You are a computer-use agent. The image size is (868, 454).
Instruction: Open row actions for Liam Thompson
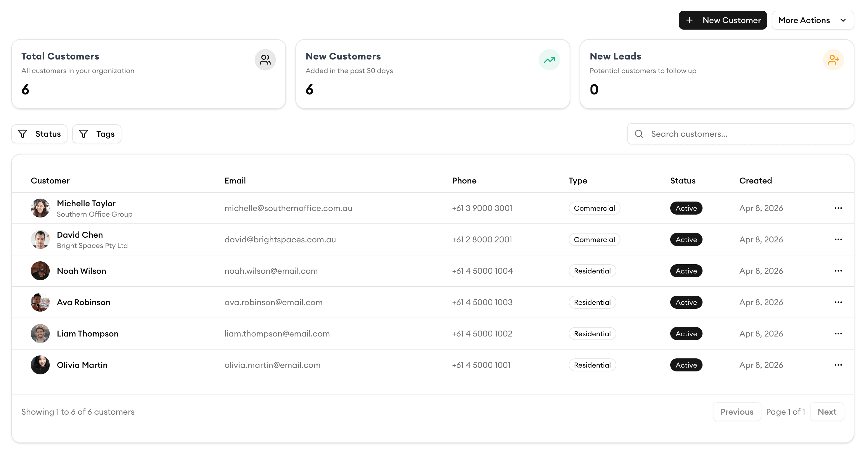point(838,334)
